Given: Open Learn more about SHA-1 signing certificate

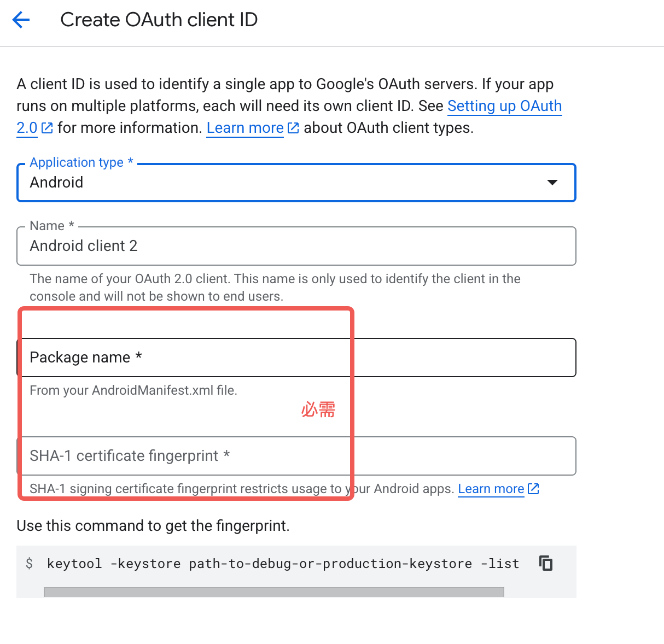Looking at the screenshot, I should click(491, 489).
